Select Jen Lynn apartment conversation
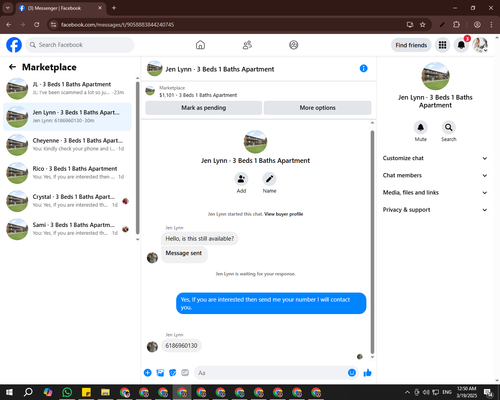500x400 pixels. (x=67, y=117)
